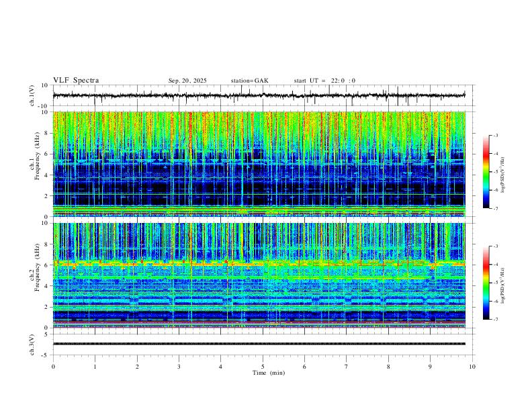
Task: Click upper color bar 'log(PSD)(V²/Hz)' label
Action: [502, 175]
